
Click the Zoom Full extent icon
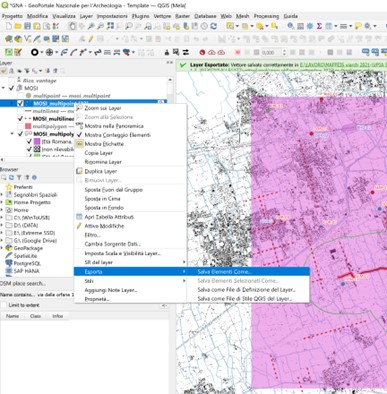(x=110, y=26)
